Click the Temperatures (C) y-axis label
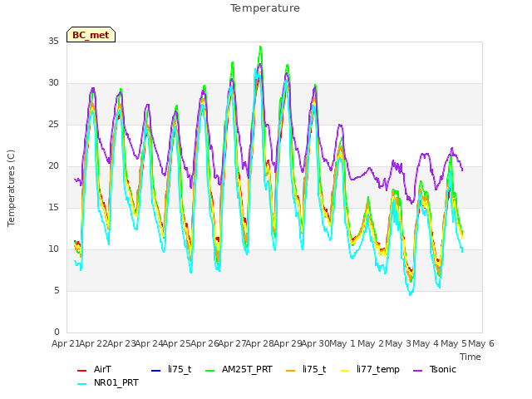Image resolution: width=532 pixels, height=399 pixels. tap(11, 188)
